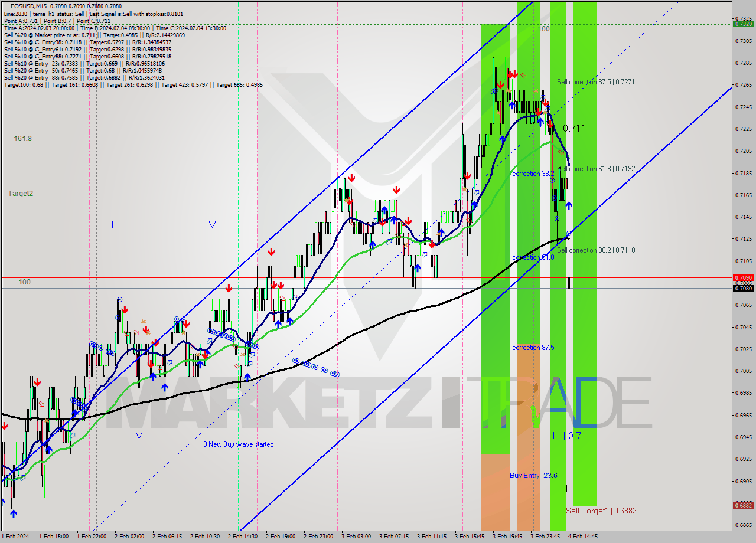This screenshot has width=756, height=543.
Task: Click the 0.7205 price axis label
Action: click(x=743, y=151)
